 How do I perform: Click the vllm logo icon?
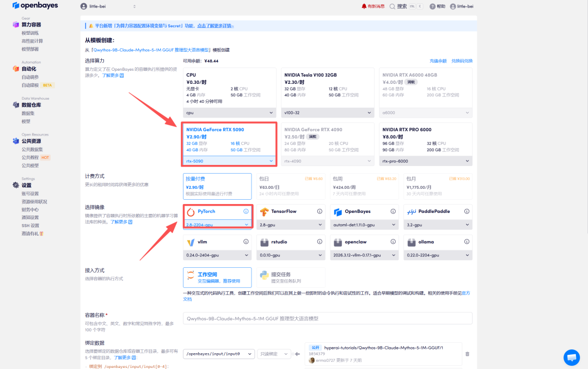[191, 242]
